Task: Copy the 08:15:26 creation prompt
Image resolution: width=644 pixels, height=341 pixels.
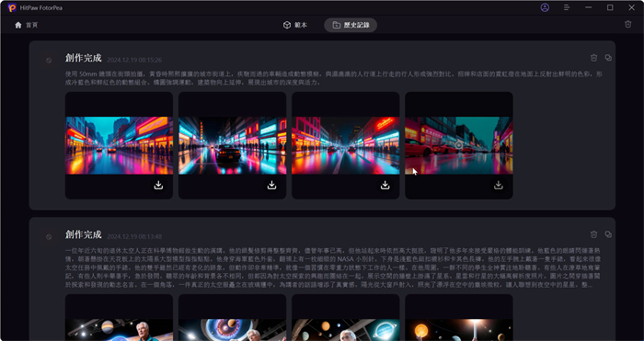Action: click(x=608, y=58)
